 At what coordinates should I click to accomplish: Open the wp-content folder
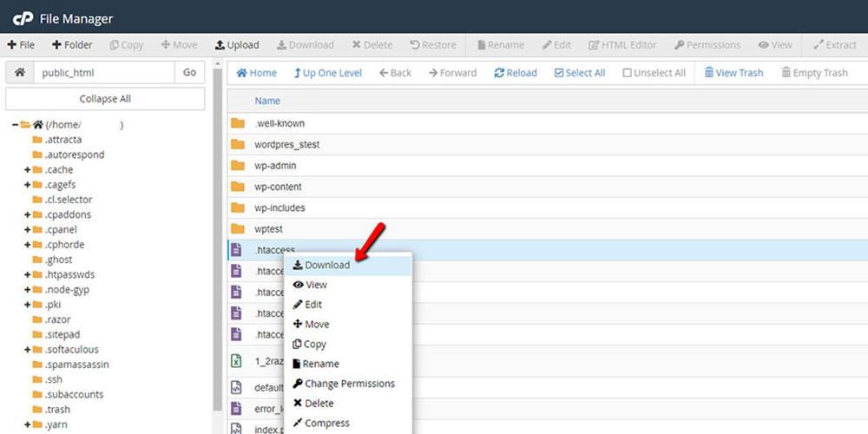click(x=278, y=187)
